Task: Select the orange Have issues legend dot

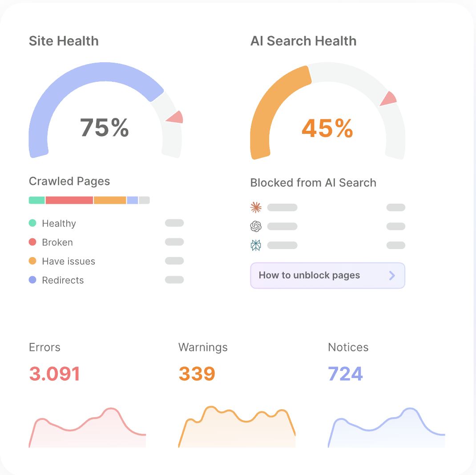Action: [x=32, y=261]
